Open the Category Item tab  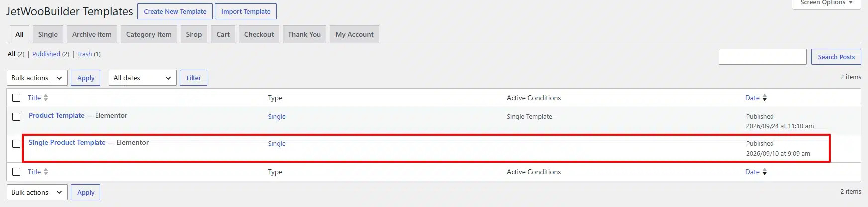(149, 34)
